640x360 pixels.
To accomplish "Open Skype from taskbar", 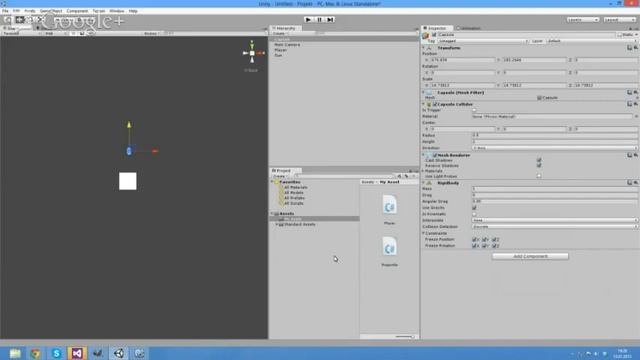I will click(x=56, y=353).
